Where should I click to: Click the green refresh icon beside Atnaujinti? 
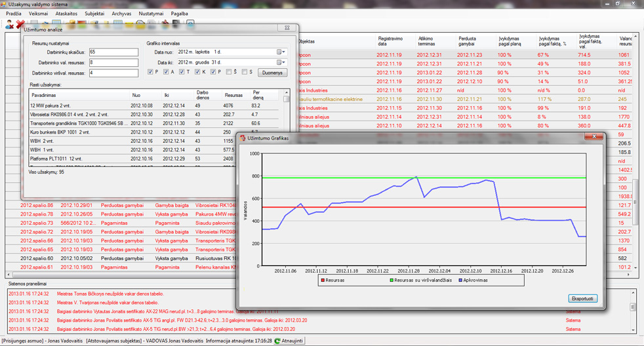277,341
